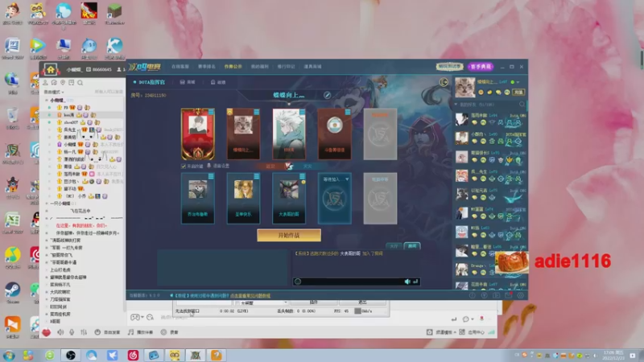Open the 赛事排名 nav tab

tap(207, 67)
